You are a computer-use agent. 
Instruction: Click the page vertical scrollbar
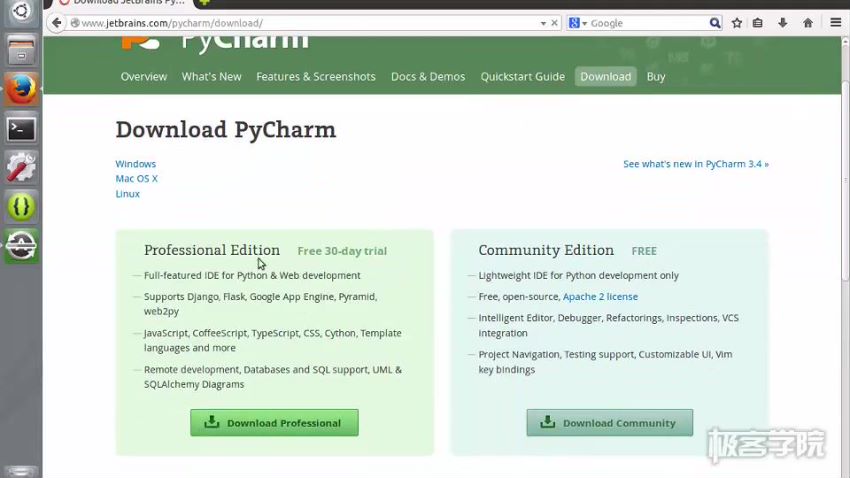tap(845, 180)
